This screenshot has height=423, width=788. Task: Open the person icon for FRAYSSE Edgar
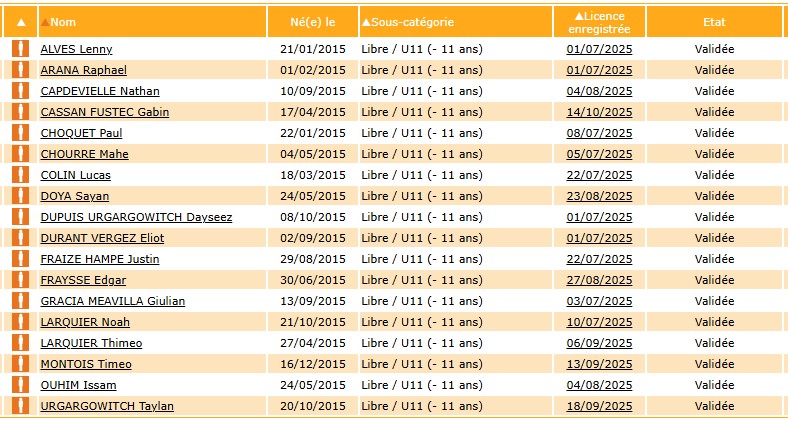pyautogui.click(x=20, y=280)
